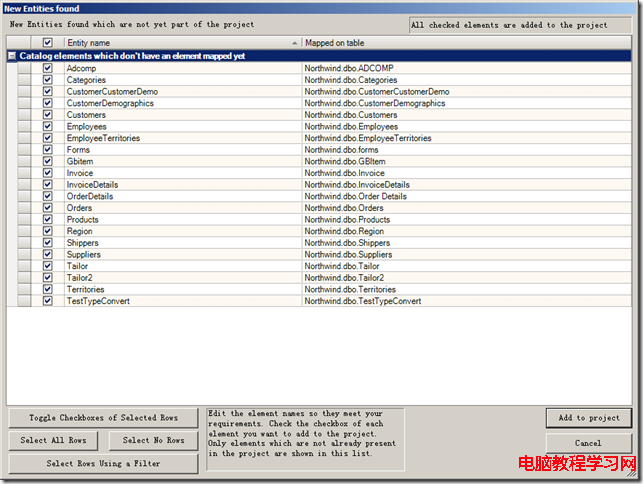Uncheck the Forms row checkbox
Viewport: 643px width, 484px height.
coord(48,149)
